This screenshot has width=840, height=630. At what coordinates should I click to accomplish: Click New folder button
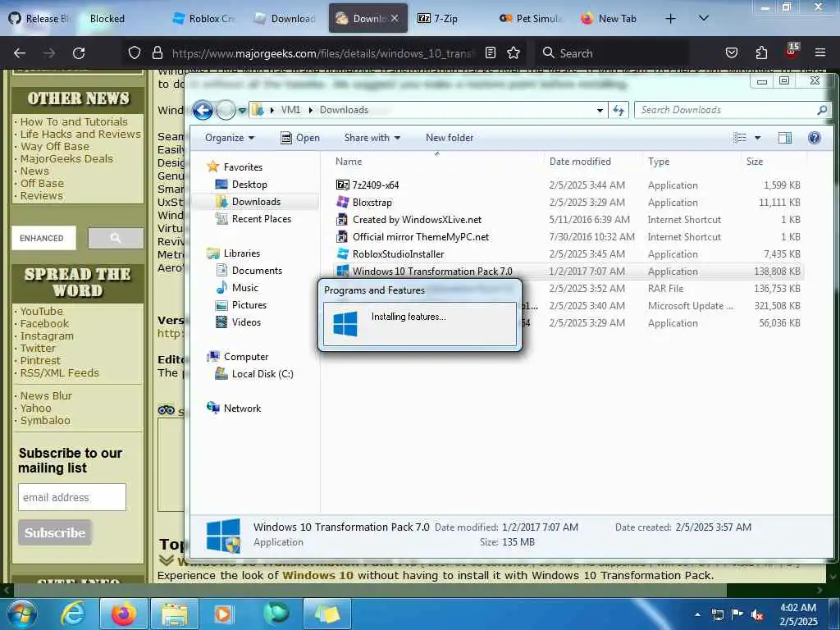[450, 138]
